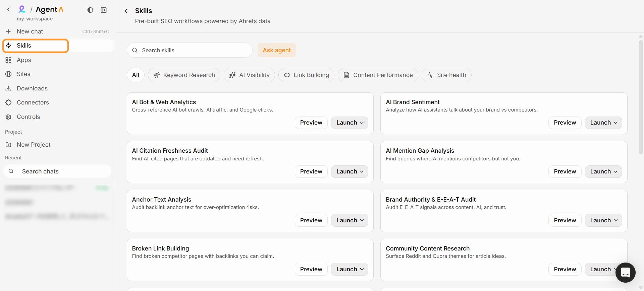
Task: Filter skills by Keyword Research
Action: [x=184, y=75]
